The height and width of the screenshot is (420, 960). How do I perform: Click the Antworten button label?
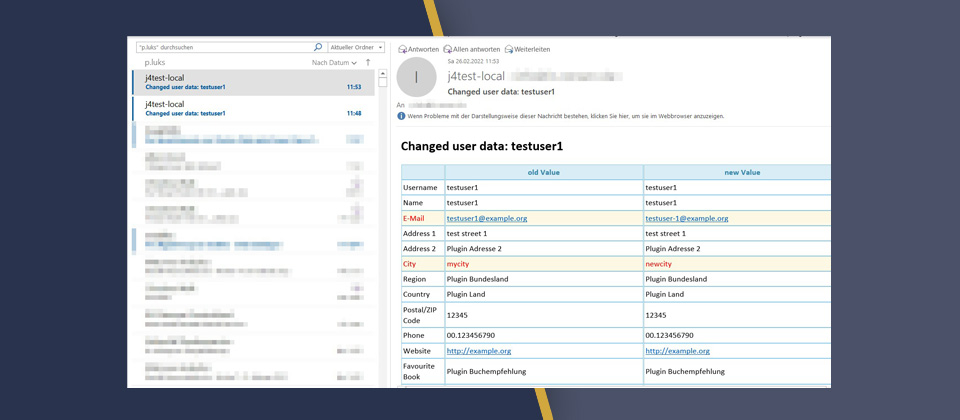click(x=424, y=50)
